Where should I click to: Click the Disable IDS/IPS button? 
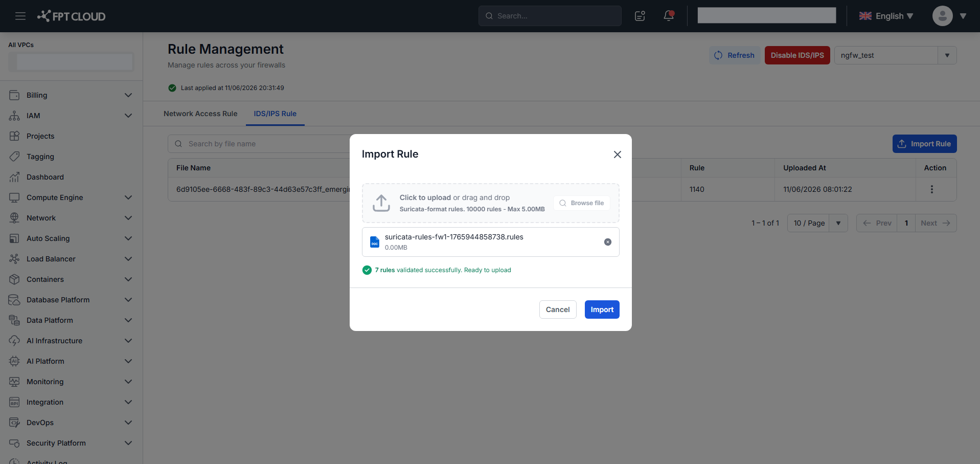(797, 55)
